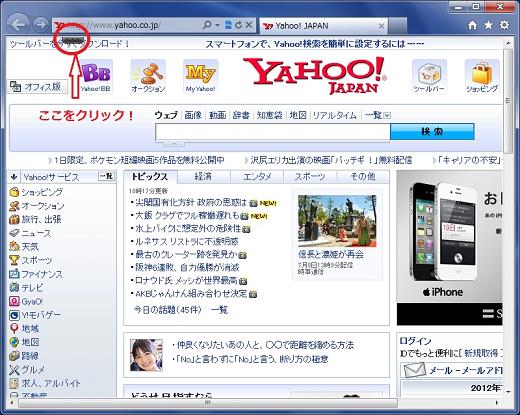Image resolution: width=520 pixels, height=415 pixels.
Task: Click the browser Back arrow button
Action: [x=18, y=25]
